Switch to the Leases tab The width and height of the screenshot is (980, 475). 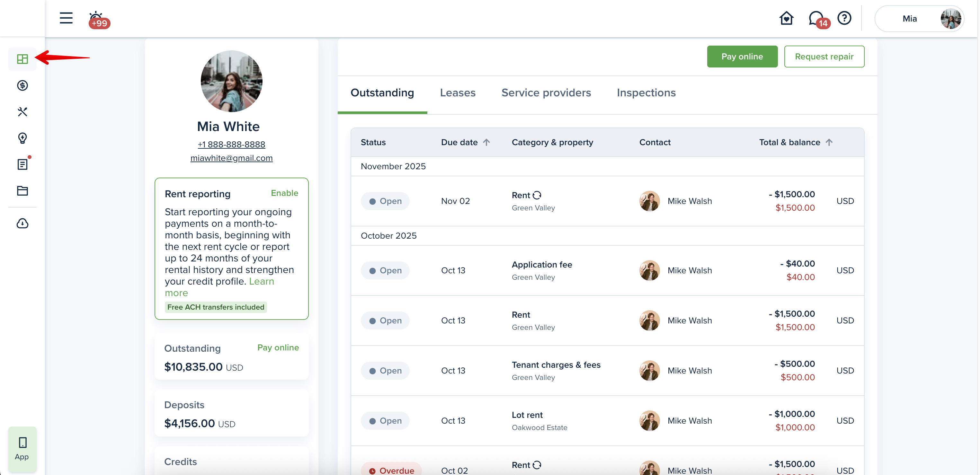pos(457,93)
